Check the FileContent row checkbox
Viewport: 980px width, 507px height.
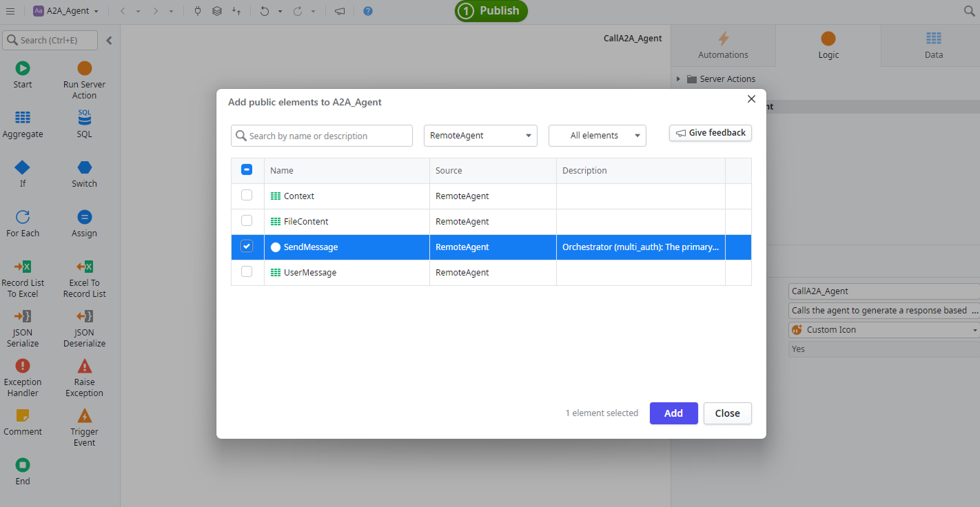point(247,221)
